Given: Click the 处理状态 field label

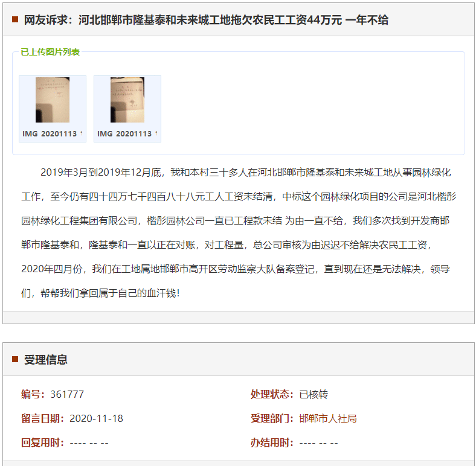Looking at the screenshot, I should (x=272, y=395).
